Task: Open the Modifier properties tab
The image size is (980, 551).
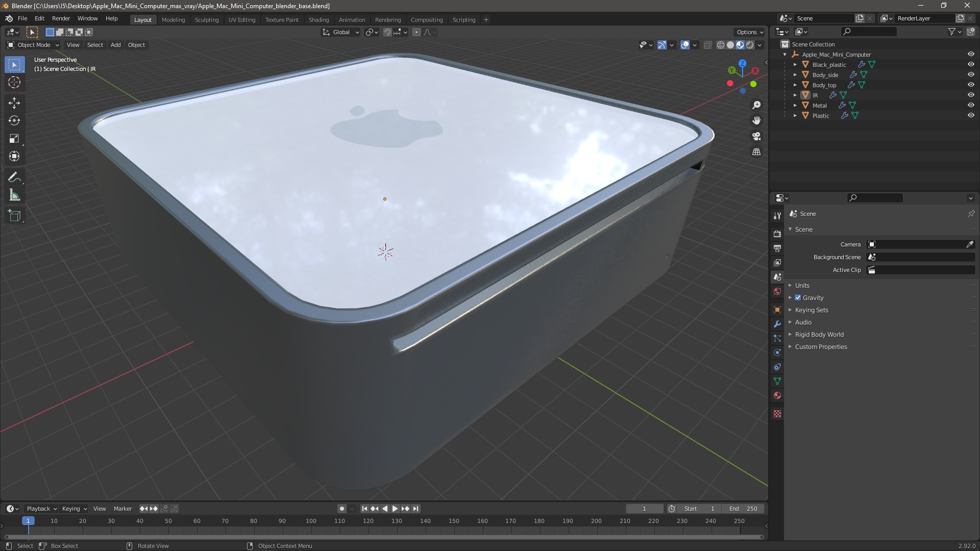Action: click(777, 324)
